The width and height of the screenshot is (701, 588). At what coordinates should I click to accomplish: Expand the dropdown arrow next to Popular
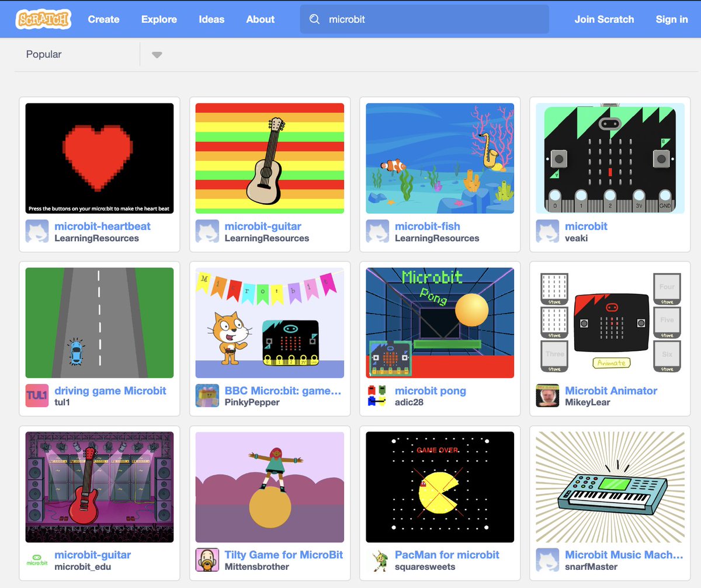(157, 55)
